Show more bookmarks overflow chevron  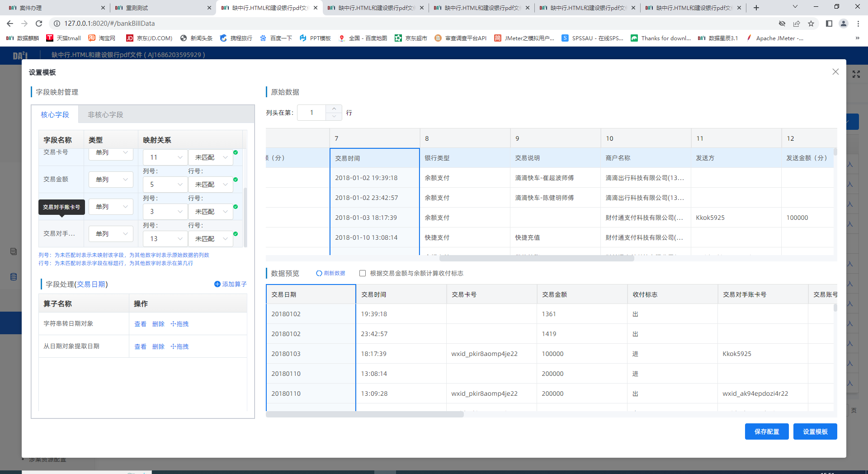point(857,38)
